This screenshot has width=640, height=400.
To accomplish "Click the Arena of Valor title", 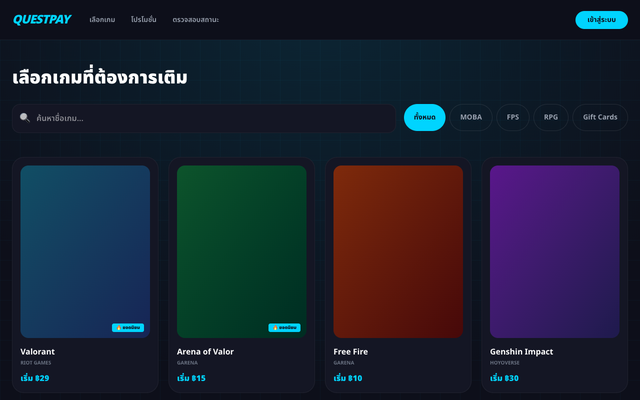I will pyautogui.click(x=205, y=351).
